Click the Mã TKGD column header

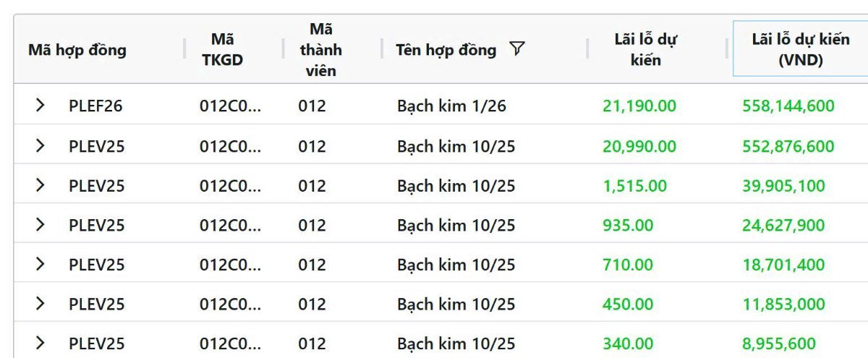(x=223, y=49)
